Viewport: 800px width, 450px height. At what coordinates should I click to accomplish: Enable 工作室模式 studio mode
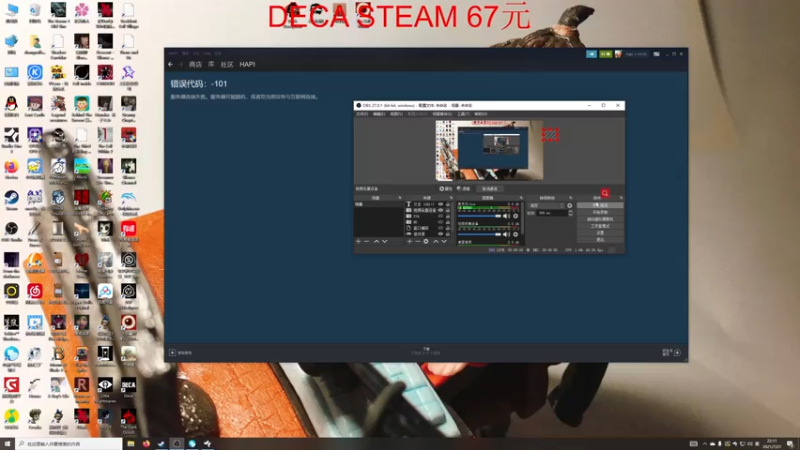point(600,226)
